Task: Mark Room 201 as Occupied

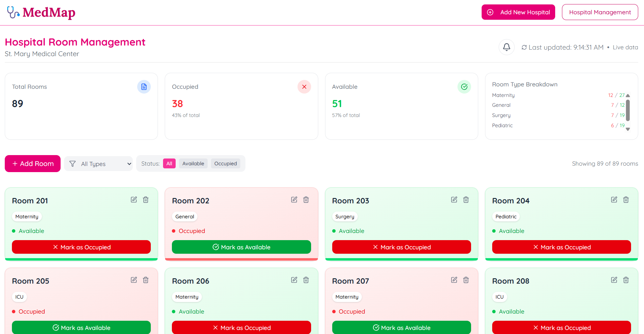Action: (81, 247)
